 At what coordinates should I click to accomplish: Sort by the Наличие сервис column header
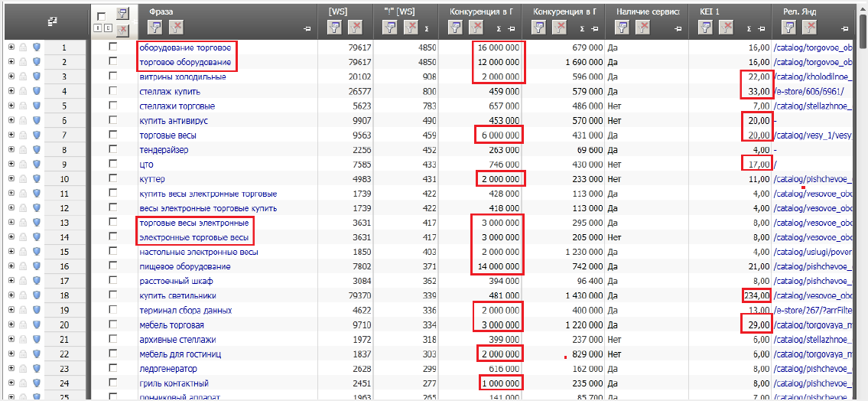(x=648, y=11)
